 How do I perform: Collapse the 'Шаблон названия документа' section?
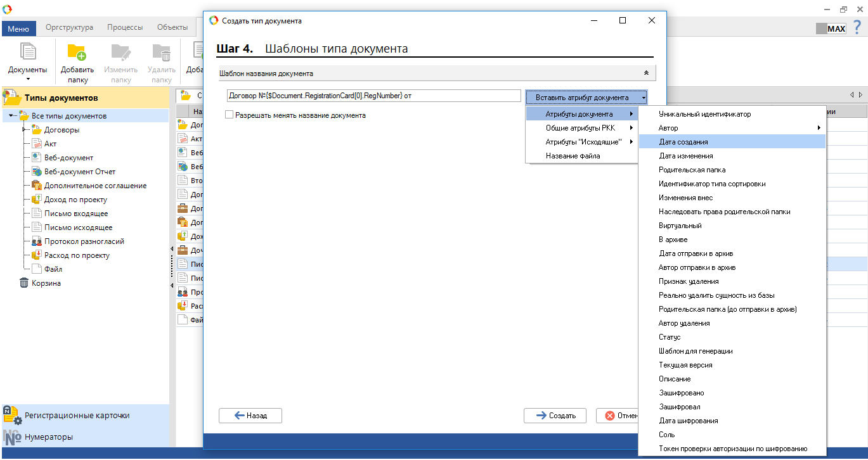coord(646,73)
